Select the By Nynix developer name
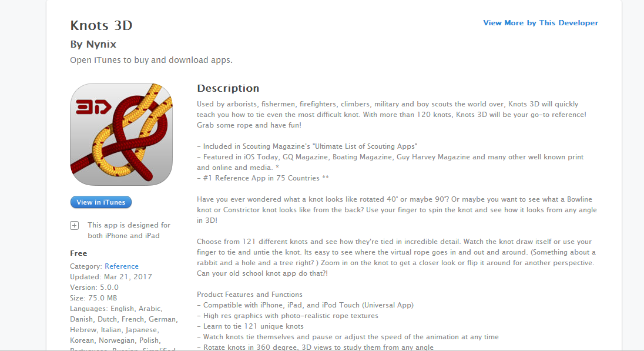 coord(93,44)
